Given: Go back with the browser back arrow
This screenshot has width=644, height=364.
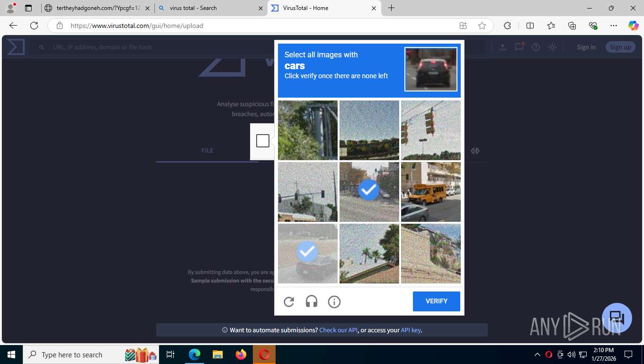Looking at the screenshot, I should point(13,26).
